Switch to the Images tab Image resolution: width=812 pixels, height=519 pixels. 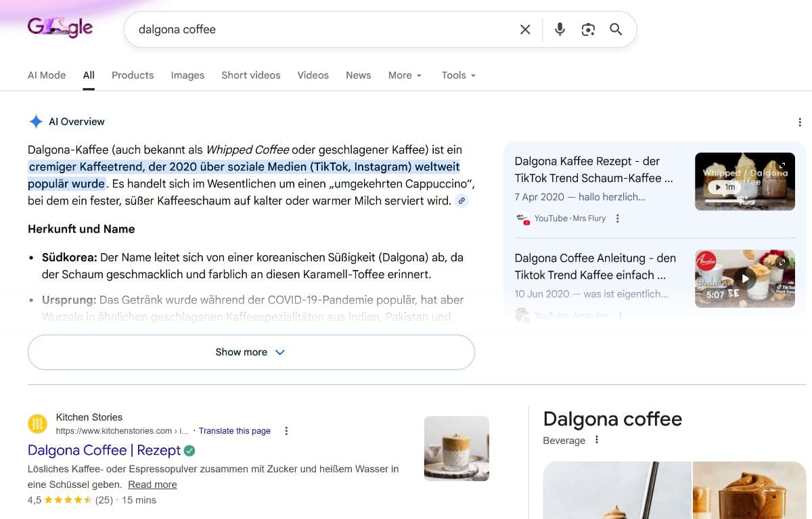187,75
